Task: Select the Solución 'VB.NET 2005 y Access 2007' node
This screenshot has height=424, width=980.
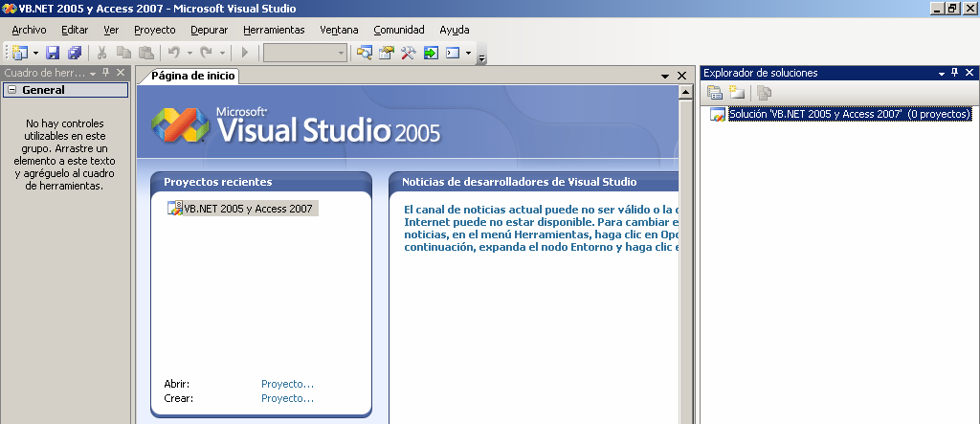Action: 850,115
